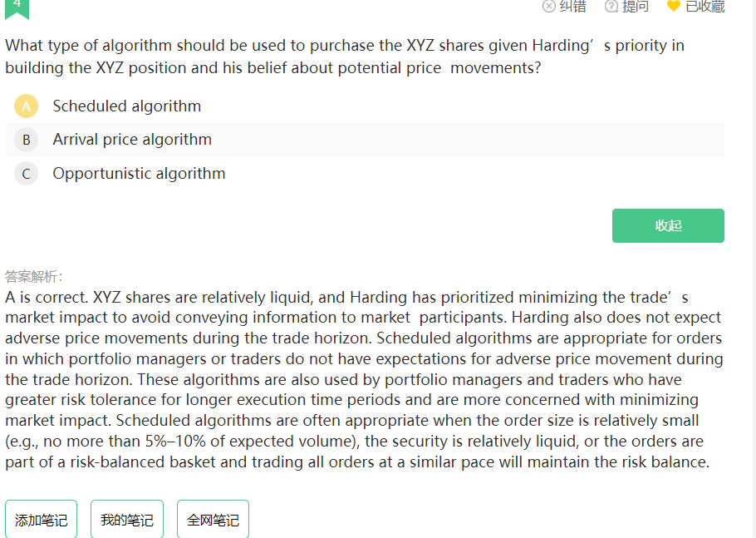This screenshot has width=756, height=538.
Task: Collapse the explanation with 收起 button
Action: (x=668, y=226)
